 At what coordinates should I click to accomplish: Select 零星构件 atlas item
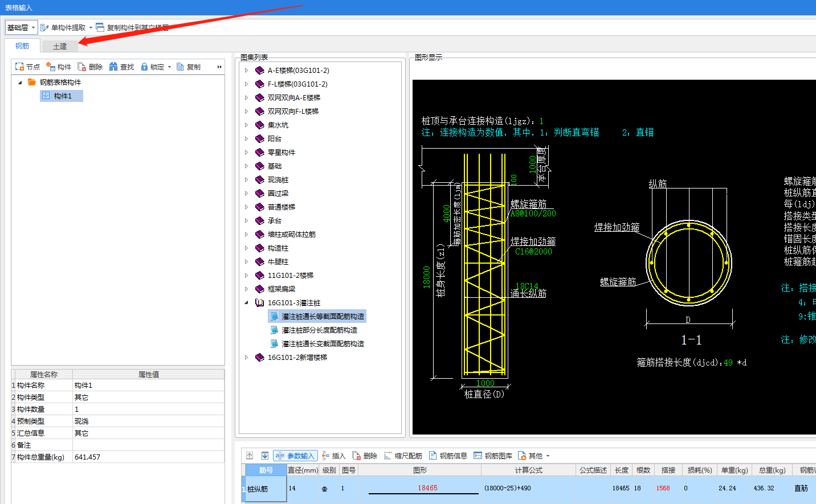[x=281, y=153]
